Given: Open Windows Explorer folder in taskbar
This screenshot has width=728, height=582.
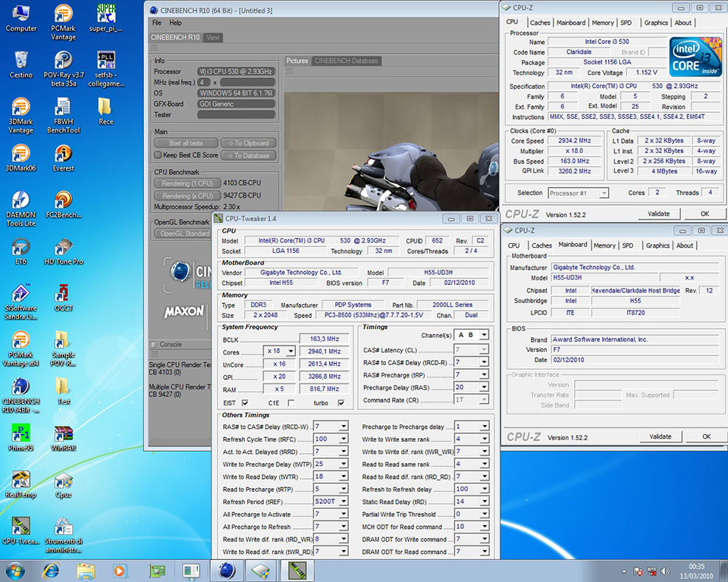Looking at the screenshot, I should (86, 571).
